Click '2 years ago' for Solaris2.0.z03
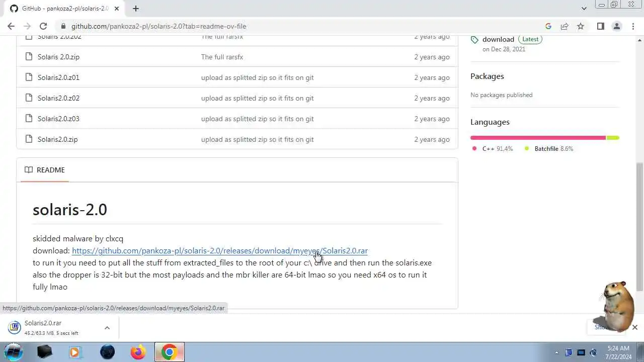The width and height of the screenshot is (644, 362). pyautogui.click(x=432, y=119)
